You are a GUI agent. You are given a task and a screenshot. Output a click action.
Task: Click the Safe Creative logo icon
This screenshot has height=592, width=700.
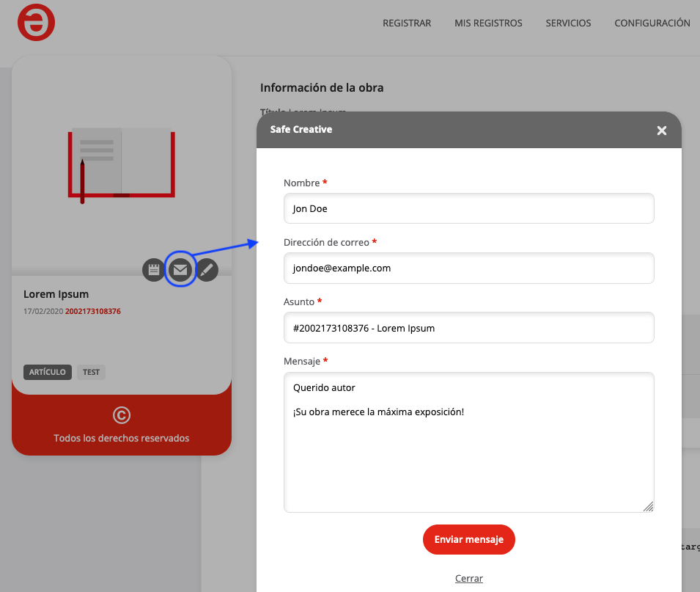[37, 23]
